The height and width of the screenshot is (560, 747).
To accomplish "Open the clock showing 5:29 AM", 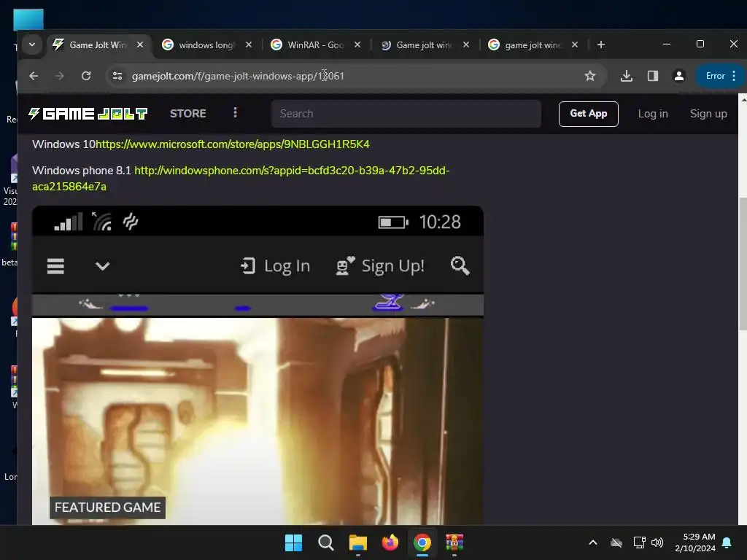I will (x=695, y=542).
